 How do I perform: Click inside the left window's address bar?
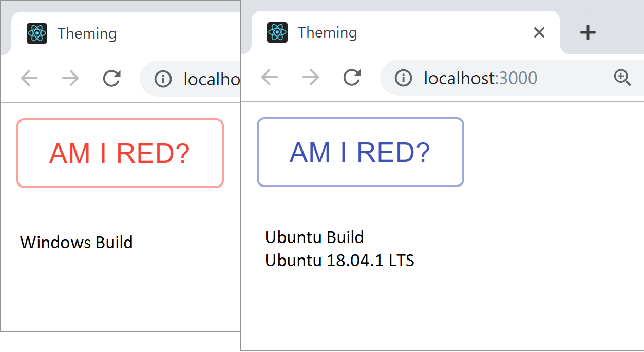[205, 78]
